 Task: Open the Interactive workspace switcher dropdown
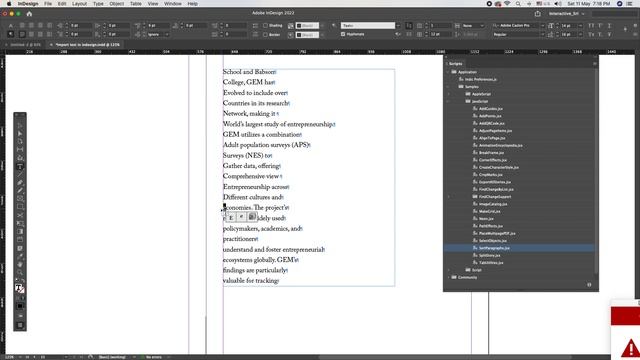tap(567, 13)
